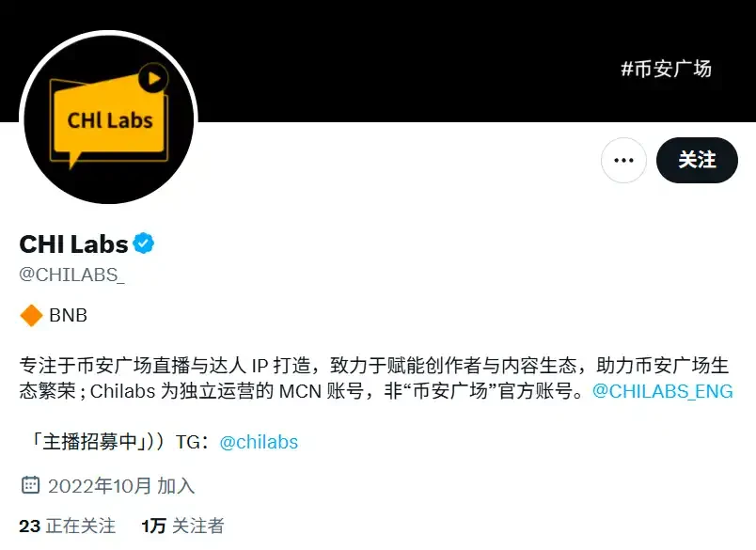Open the @CHILABS_ENG mention link
This screenshot has width=756, height=550.
(x=663, y=391)
